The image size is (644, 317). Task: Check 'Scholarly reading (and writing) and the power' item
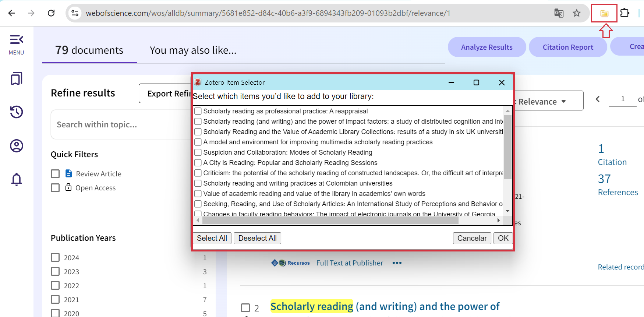point(198,121)
